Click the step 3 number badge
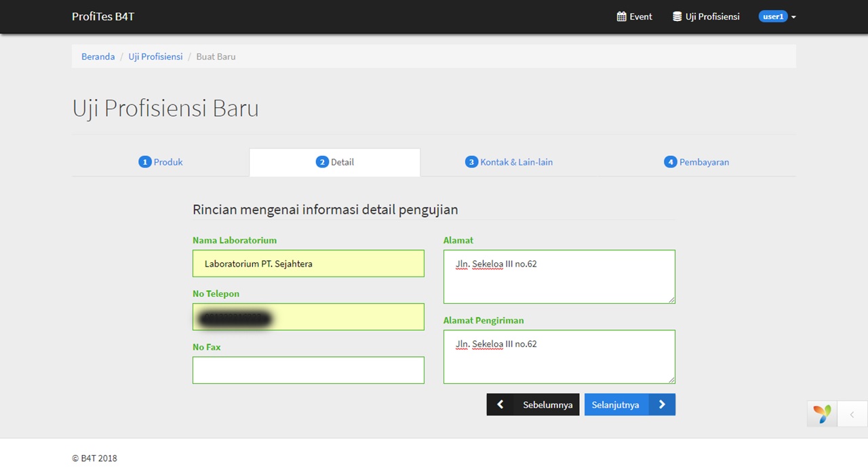 471,162
